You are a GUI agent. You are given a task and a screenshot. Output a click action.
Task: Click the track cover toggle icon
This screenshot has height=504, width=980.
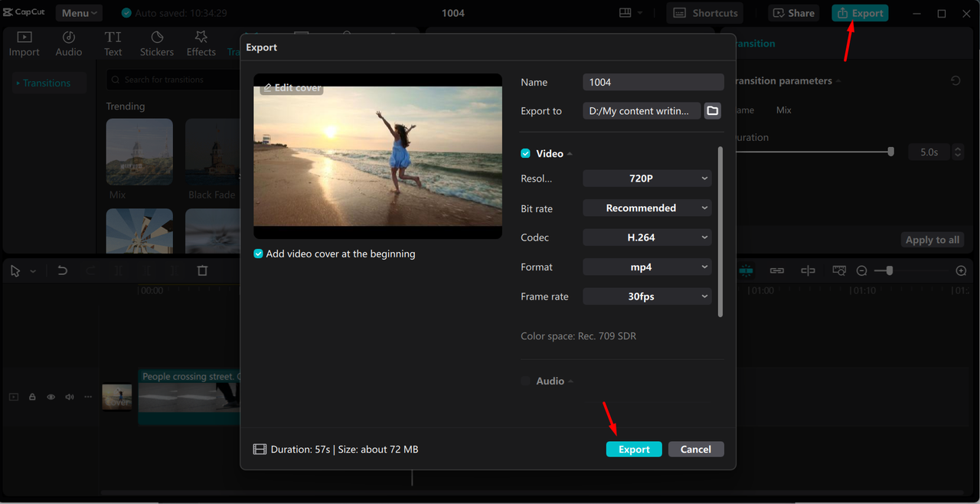pos(13,397)
